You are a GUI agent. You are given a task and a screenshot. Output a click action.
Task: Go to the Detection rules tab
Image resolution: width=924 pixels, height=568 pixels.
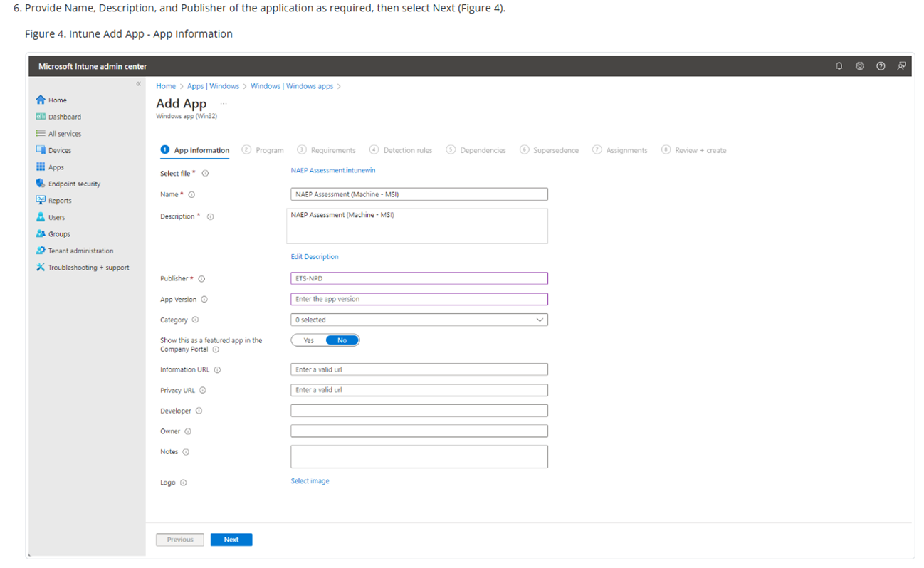[x=407, y=150]
